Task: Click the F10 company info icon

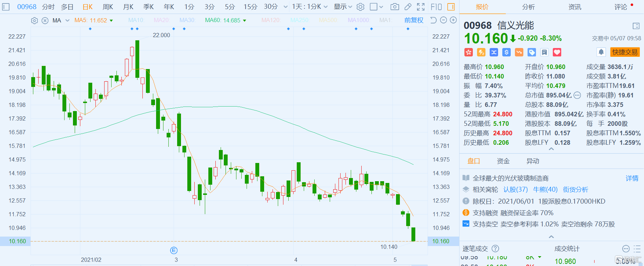Action: [x=436, y=7]
